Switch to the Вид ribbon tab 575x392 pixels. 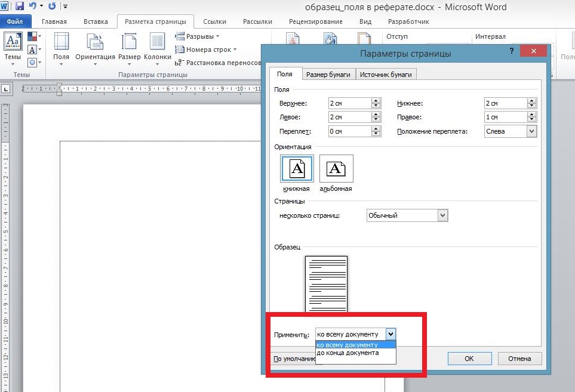365,21
